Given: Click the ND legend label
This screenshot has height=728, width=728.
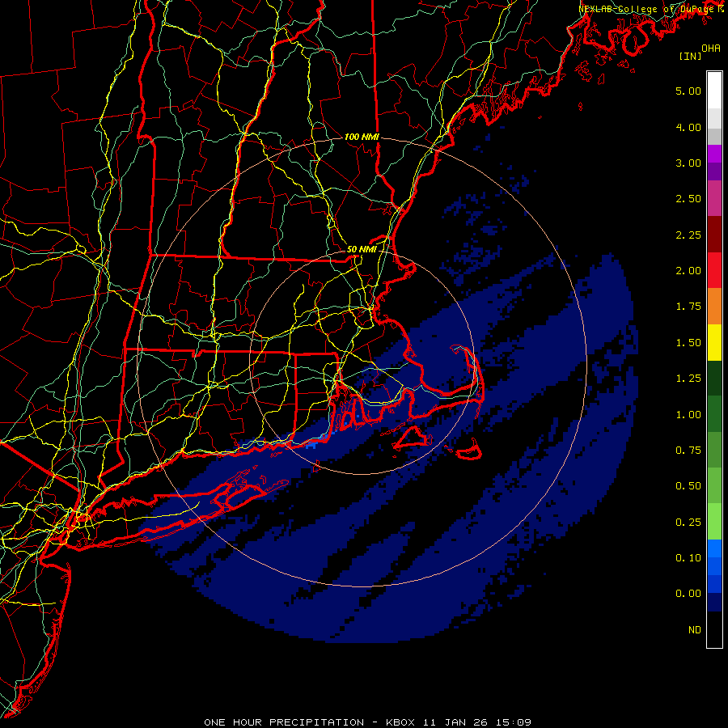Looking at the screenshot, I should pos(695,630).
